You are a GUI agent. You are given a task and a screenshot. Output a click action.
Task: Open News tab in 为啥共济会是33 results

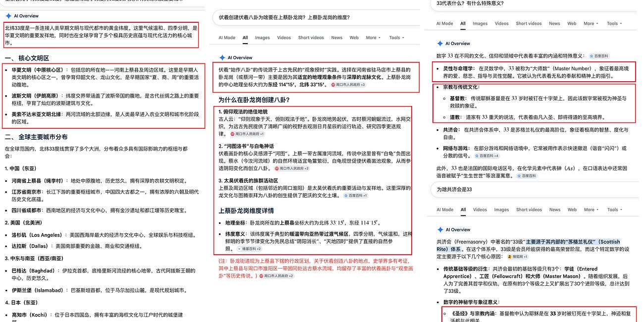554,210
